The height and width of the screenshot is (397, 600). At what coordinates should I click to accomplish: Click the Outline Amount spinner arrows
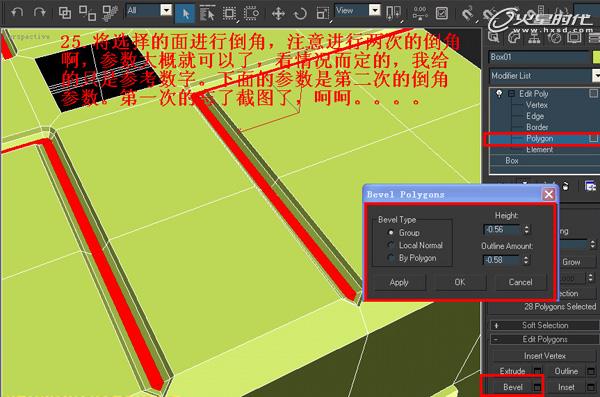tap(526, 260)
